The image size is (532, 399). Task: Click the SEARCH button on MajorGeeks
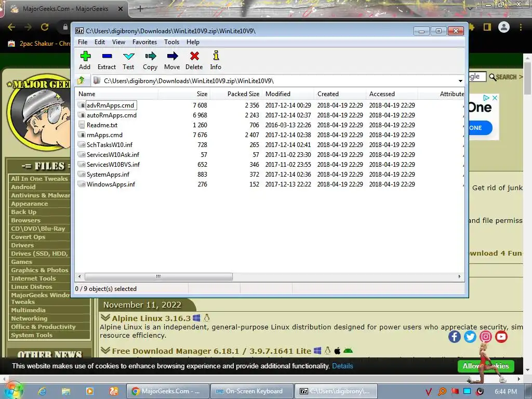[x=505, y=77]
